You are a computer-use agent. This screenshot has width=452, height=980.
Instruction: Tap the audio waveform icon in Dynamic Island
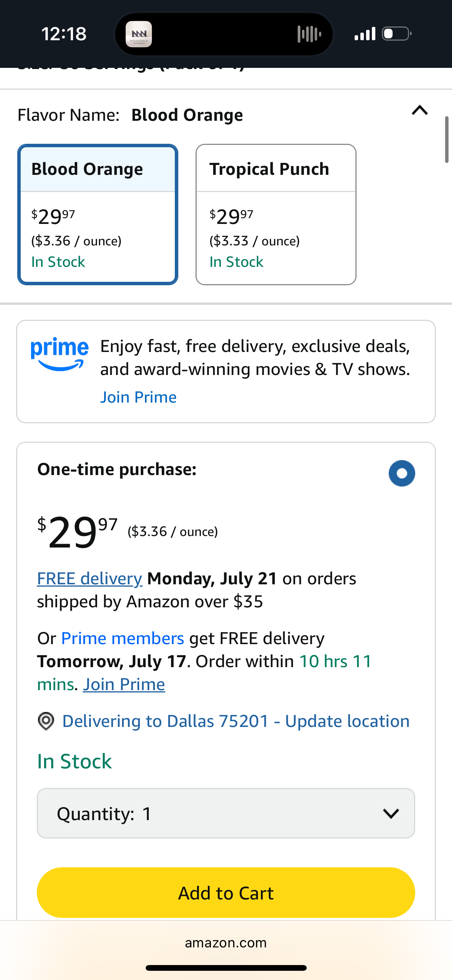tap(309, 34)
